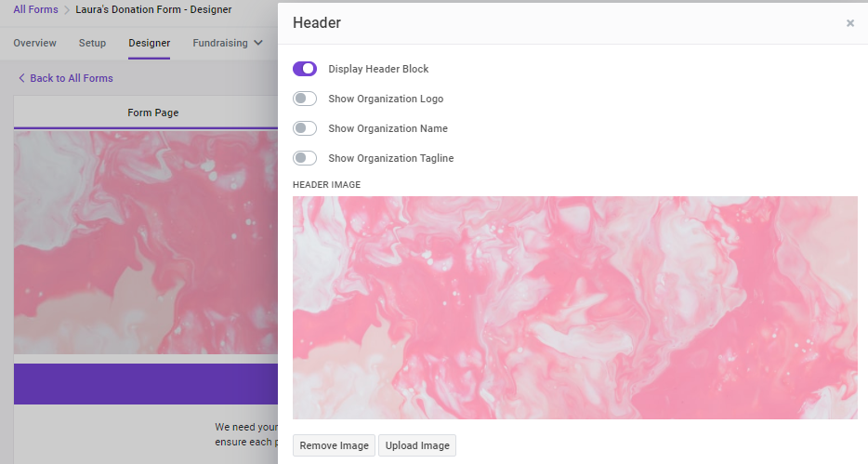The height and width of the screenshot is (464, 868).
Task: Select the Form Page tab
Action: pyautogui.click(x=152, y=113)
